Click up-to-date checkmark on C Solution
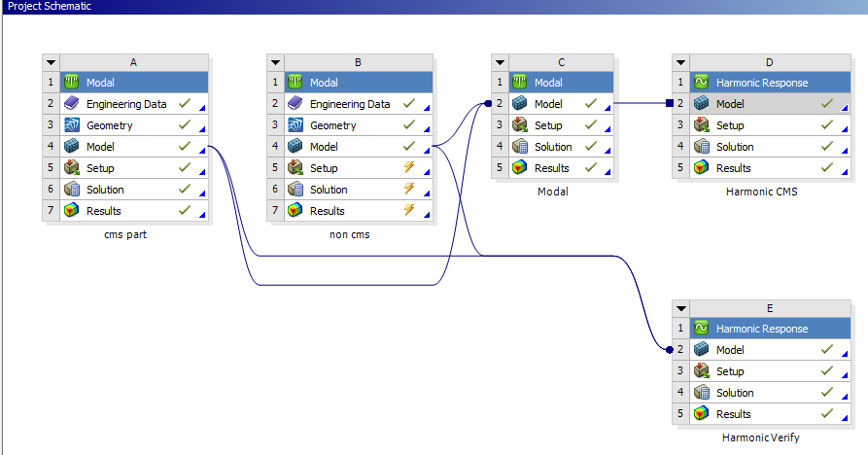The width and height of the screenshot is (868, 455). [x=591, y=146]
